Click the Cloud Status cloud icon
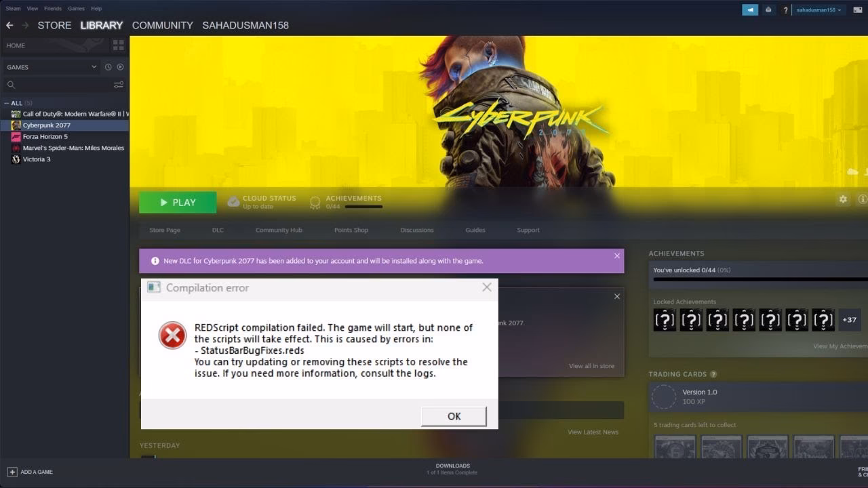This screenshot has width=868, height=488. (x=233, y=202)
